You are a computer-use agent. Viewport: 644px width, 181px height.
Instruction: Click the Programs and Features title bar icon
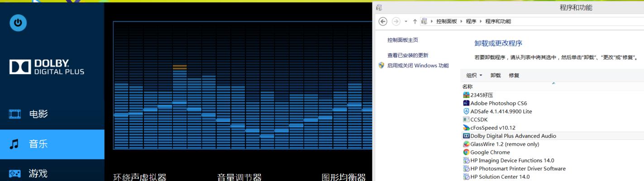[x=379, y=8]
